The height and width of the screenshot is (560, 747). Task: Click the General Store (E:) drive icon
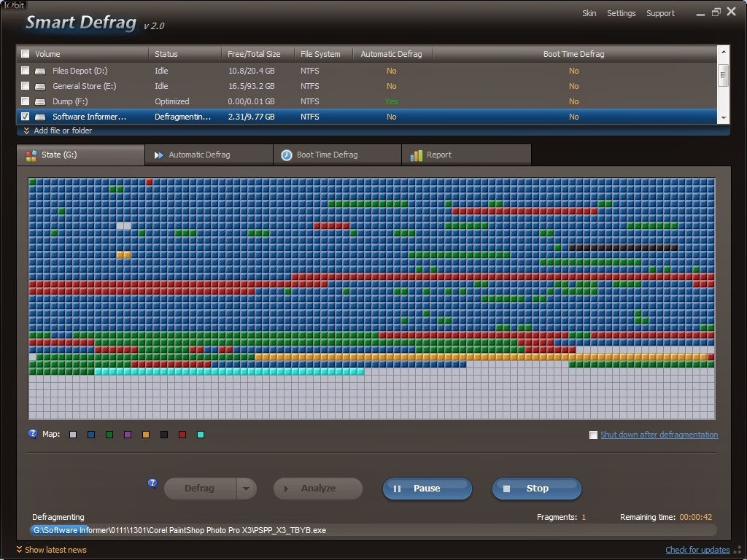click(x=41, y=86)
